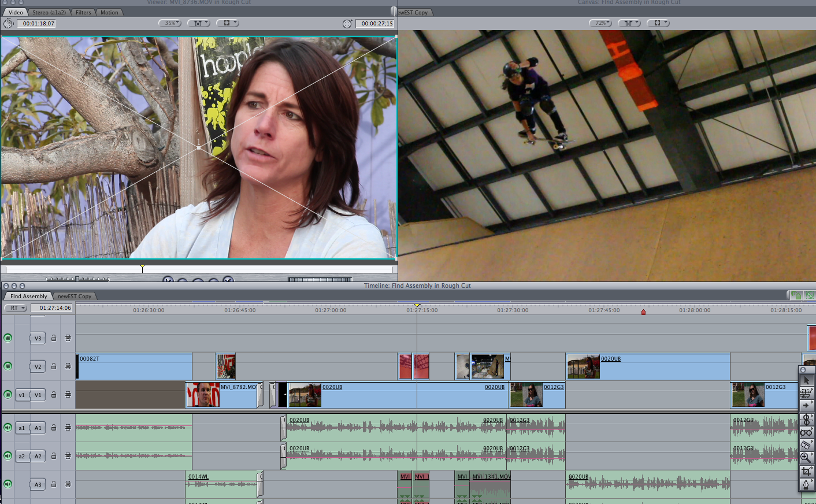This screenshot has height=504, width=816.
Task: Select the Crop tool in tool palette
Action: pyautogui.click(x=806, y=472)
